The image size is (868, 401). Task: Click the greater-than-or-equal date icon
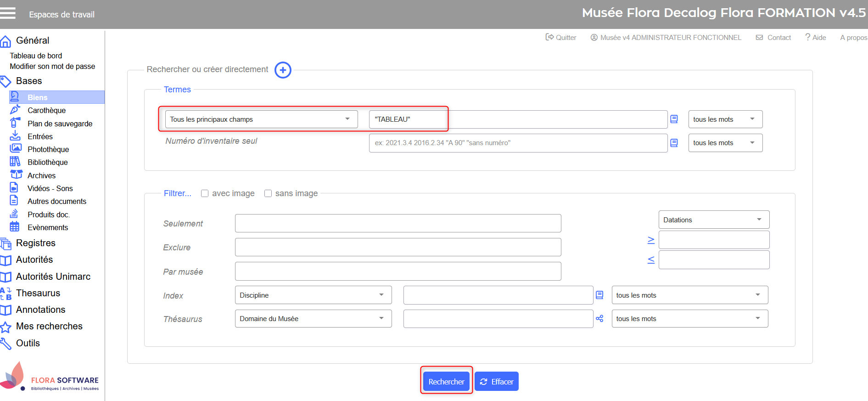click(x=651, y=240)
